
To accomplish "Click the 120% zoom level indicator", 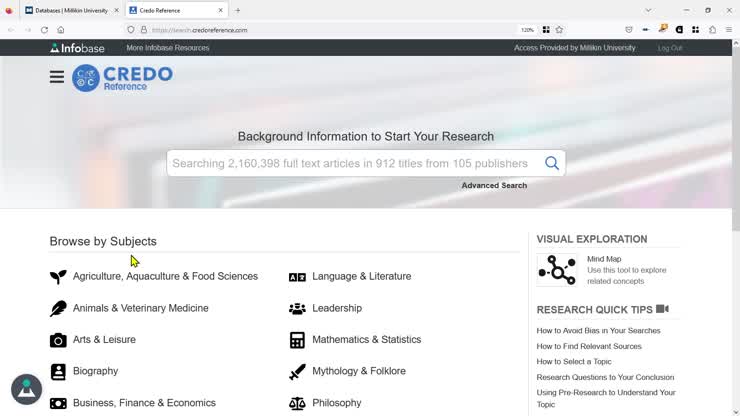I will (527, 30).
